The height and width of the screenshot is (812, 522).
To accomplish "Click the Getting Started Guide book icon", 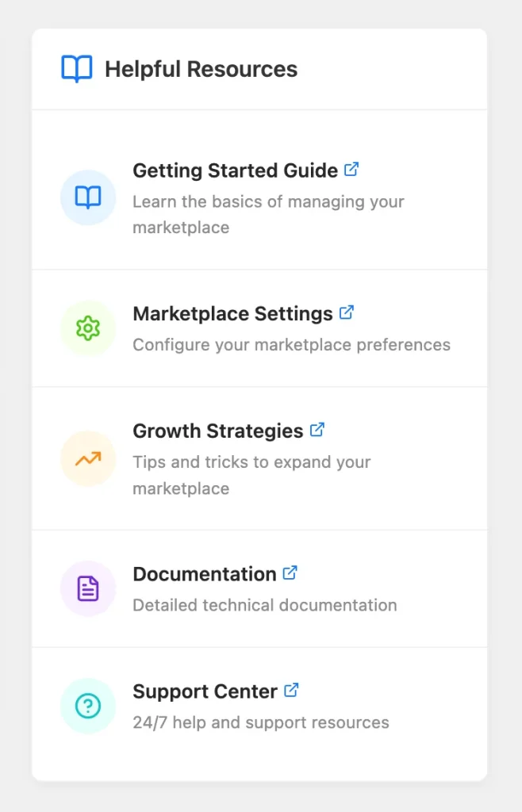I will tap(88, 197).
